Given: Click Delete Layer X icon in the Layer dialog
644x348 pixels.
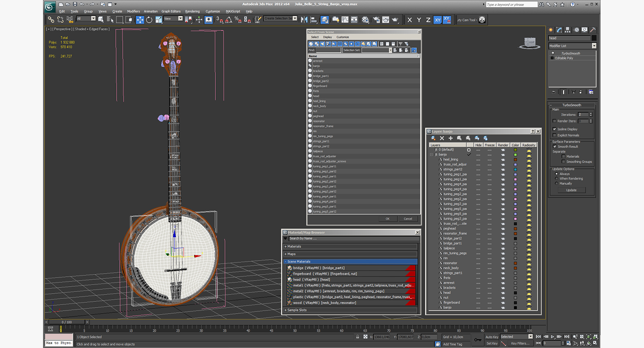Looking at the screenshot, I should tap(442, 138).
